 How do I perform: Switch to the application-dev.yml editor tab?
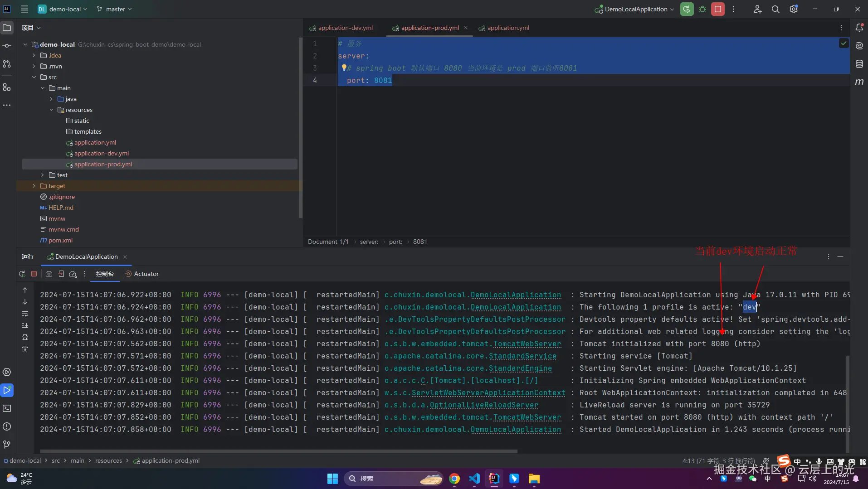345,28
